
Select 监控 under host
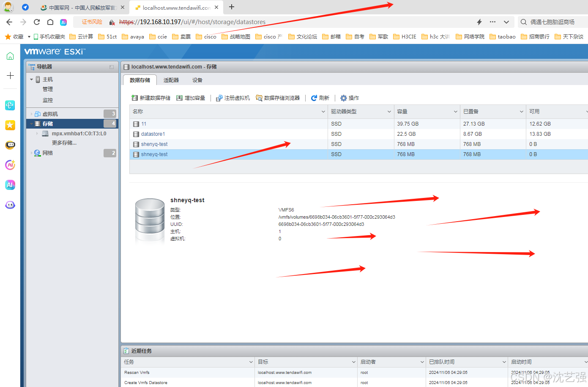pyautogui.click(x=48, y=100)
